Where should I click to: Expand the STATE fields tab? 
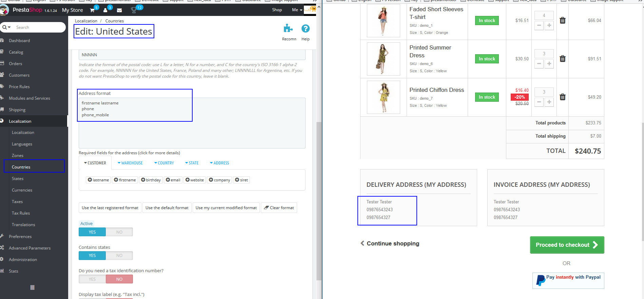[192, 163]
